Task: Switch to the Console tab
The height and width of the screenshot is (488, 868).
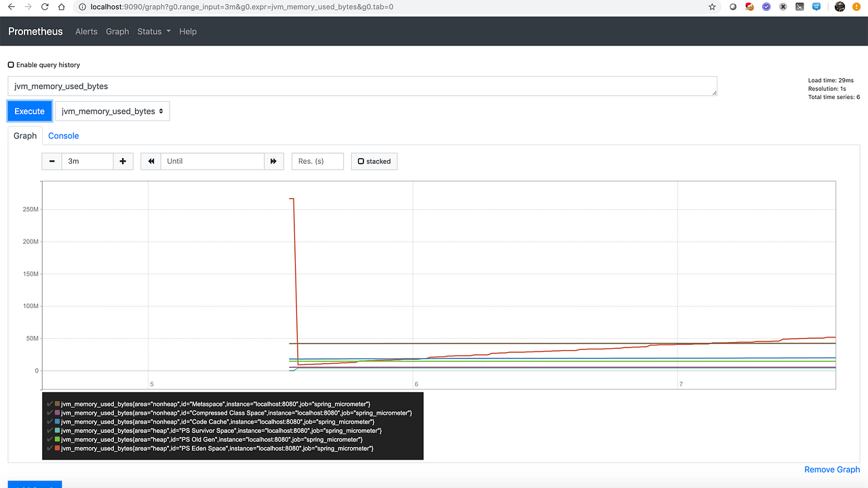Action: point(63,136)
